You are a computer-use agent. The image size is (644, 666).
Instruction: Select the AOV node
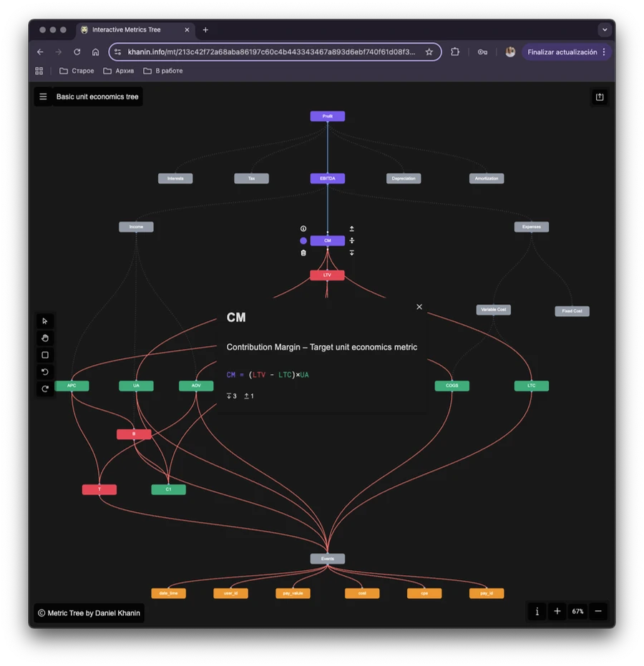coord(196,386)
